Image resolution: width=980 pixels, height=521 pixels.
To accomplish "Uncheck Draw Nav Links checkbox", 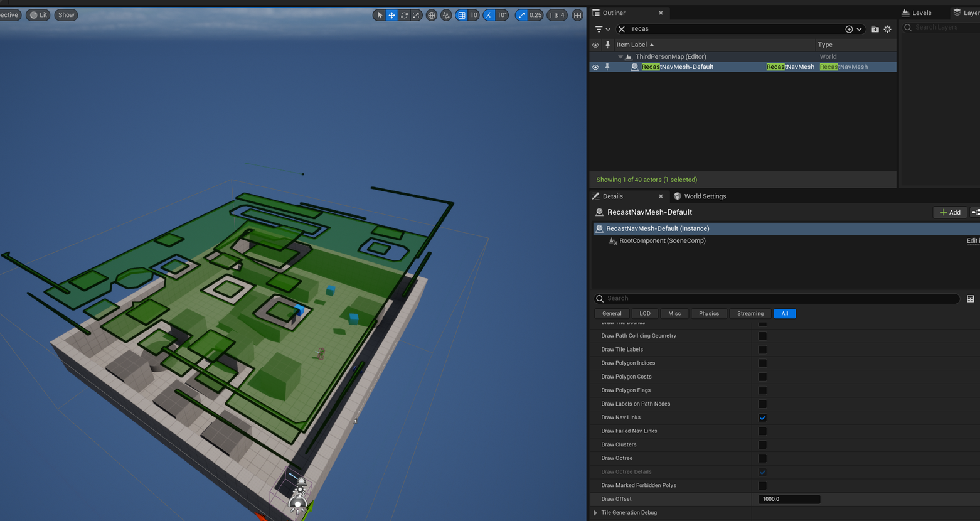I will pyautogui.click(x=762, y=417).
